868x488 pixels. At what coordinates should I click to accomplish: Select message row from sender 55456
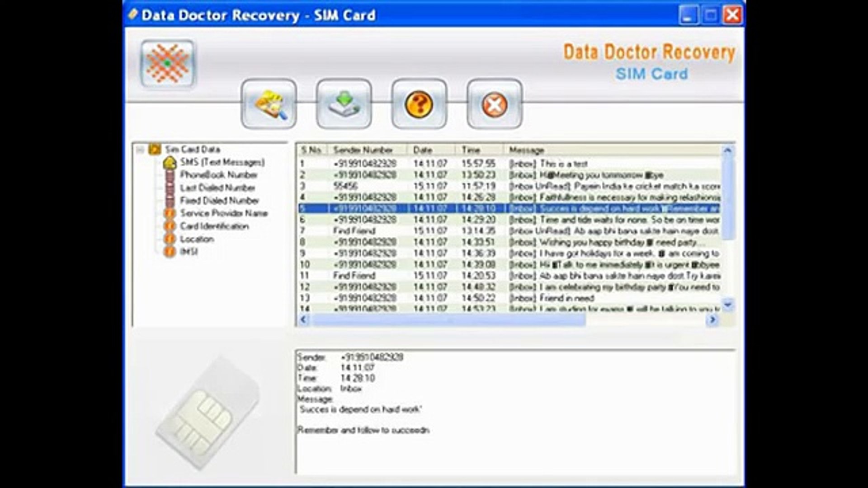[x=346, y=186]
